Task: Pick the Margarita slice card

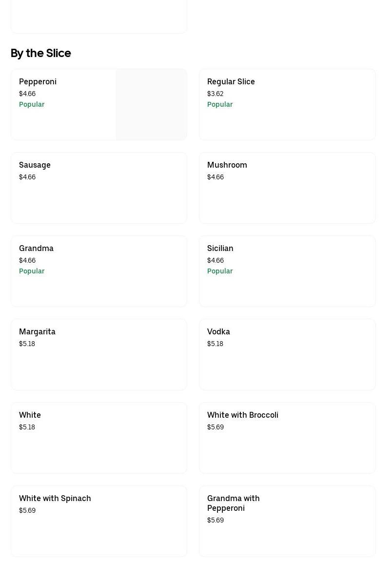Action: [x=99, y=354]
